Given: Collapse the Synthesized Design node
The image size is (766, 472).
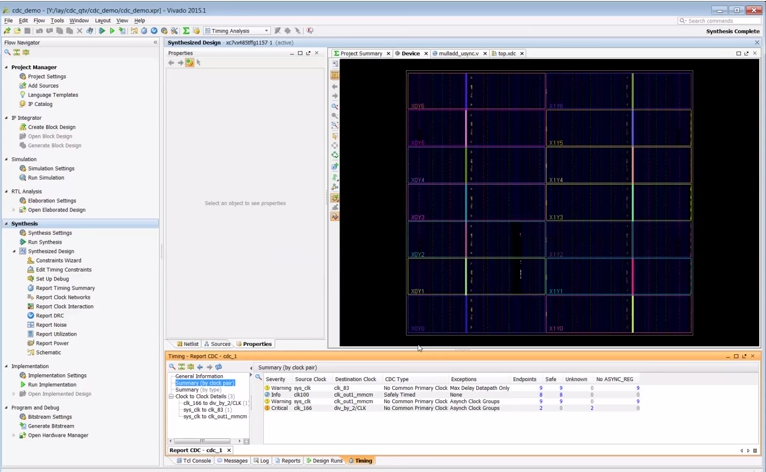Looking at the screenshot, I should coord(14,251).
